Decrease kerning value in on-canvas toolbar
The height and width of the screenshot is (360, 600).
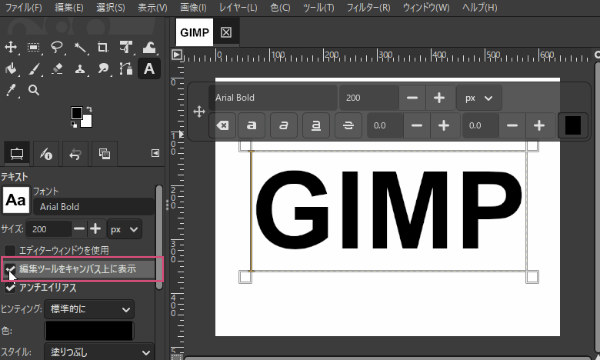[x=512, y=125]
